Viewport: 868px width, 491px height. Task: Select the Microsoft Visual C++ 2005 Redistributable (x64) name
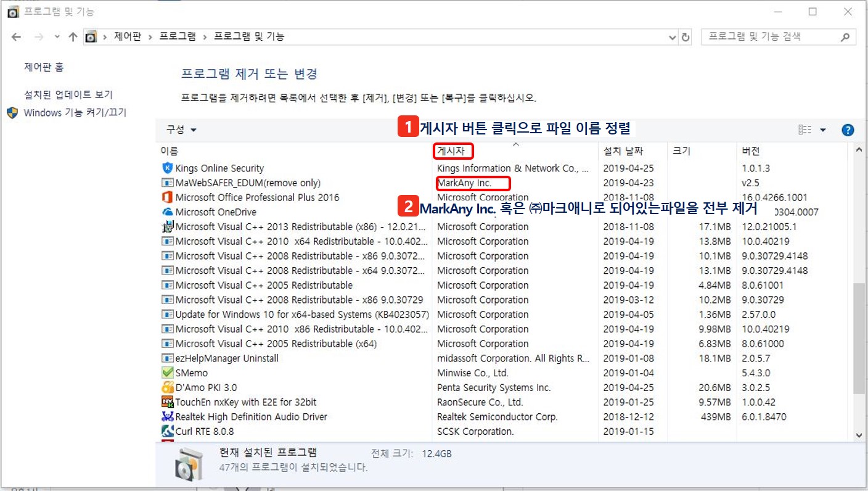click(276, 344)
